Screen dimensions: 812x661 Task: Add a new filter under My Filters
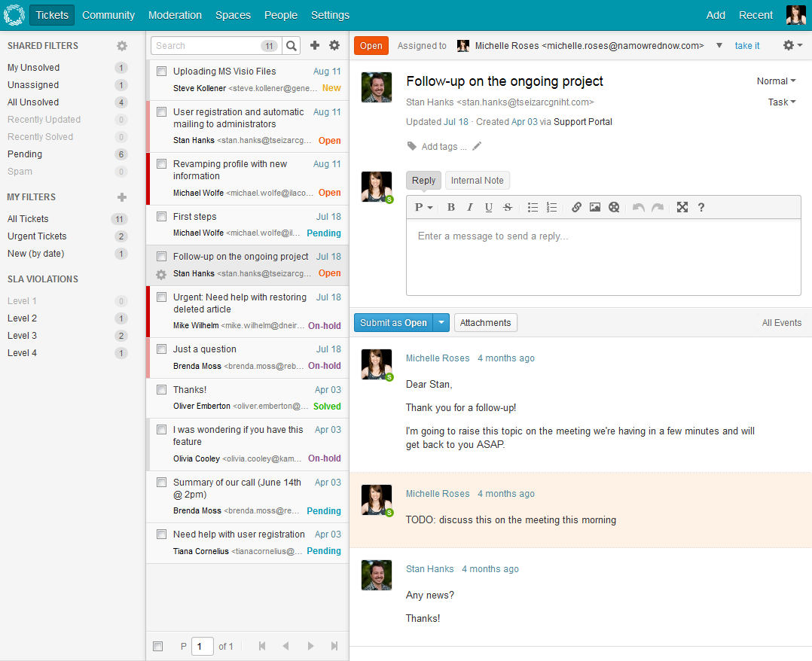click(122, 197)
